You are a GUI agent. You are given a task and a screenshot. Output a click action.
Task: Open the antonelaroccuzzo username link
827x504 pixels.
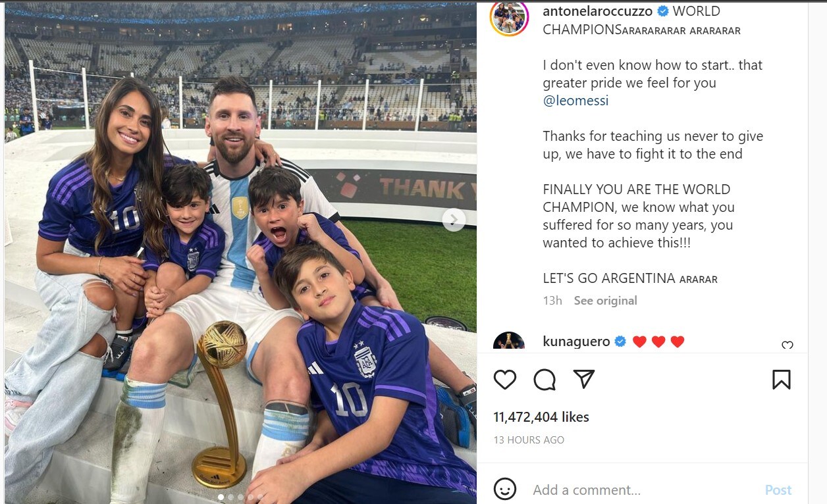click(598, 11)
